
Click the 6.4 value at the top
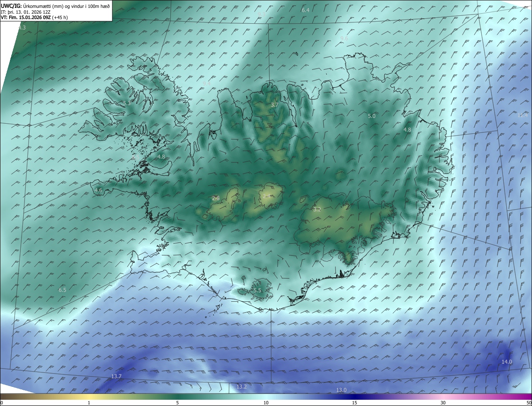point(305,10)
